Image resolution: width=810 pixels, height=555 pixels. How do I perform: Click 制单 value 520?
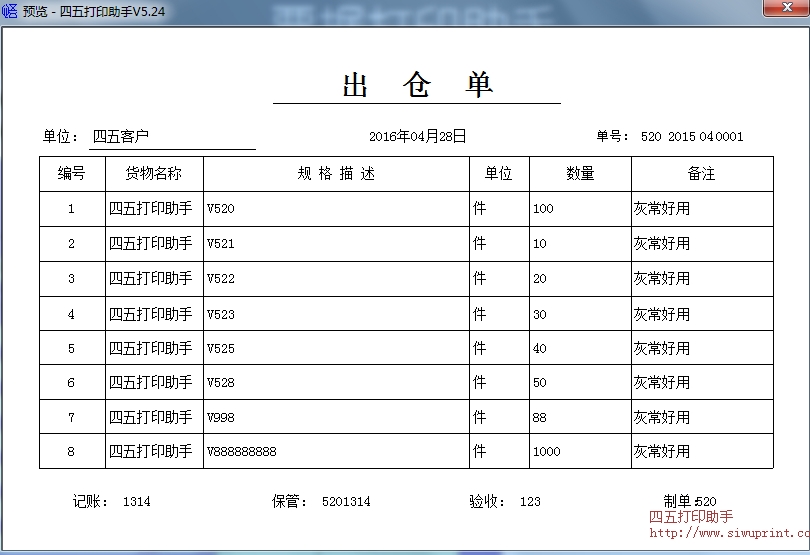(706, 501)
